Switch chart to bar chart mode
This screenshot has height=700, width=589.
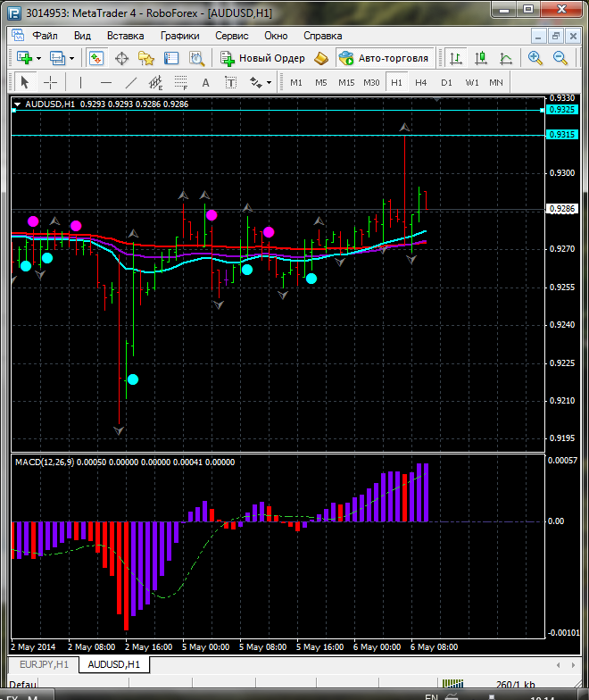coord(456,58)
